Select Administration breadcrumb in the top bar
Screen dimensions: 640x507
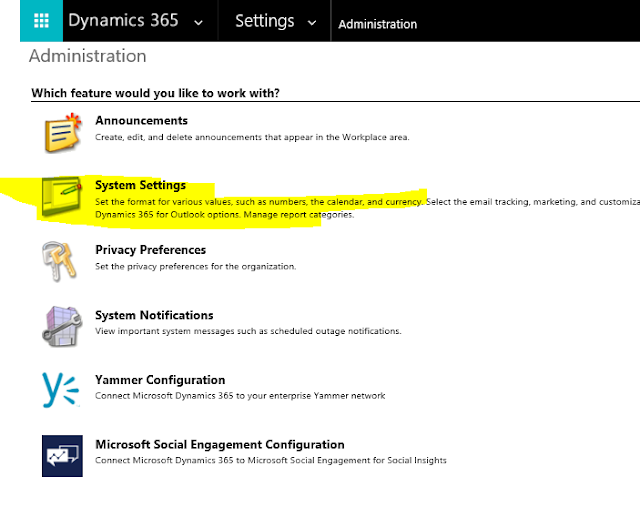378,24
